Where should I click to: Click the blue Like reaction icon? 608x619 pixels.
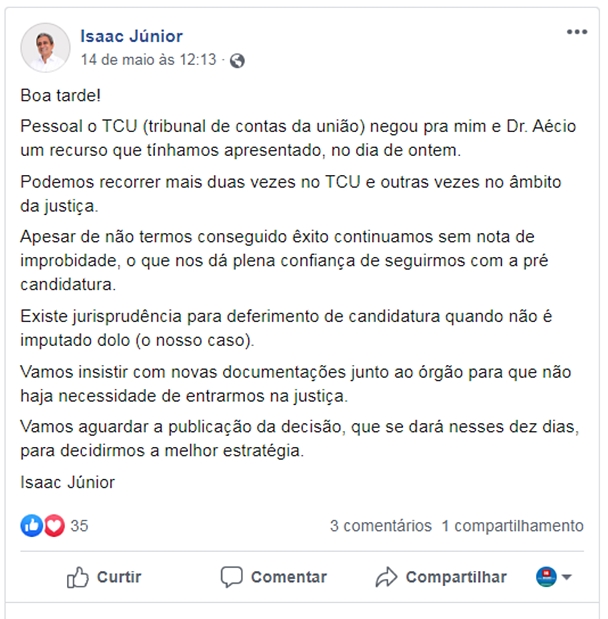(x=33, y=526)
